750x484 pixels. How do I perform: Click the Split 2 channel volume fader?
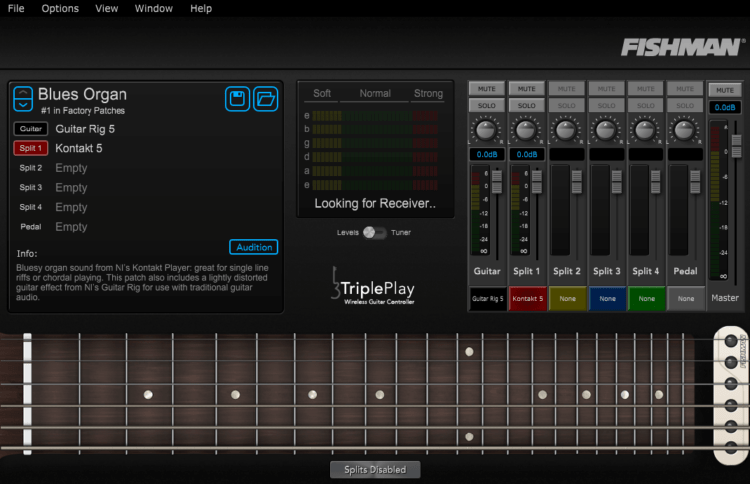point(577,181)
